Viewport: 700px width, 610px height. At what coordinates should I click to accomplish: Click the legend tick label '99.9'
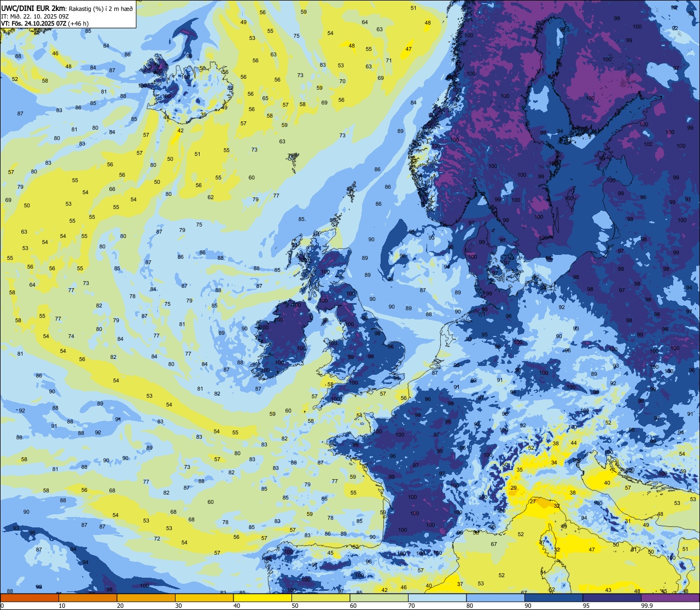coord(647,606)
